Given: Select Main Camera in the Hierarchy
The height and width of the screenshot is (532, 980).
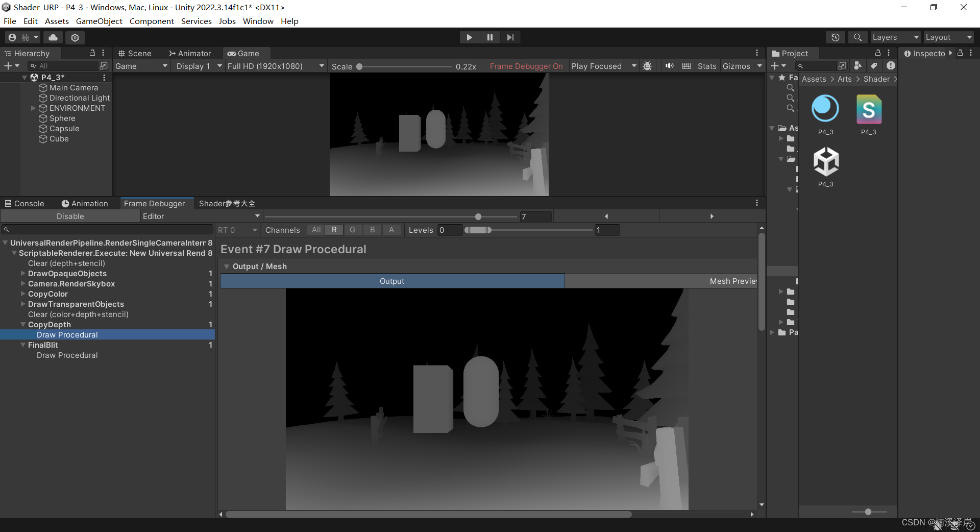Looking at the screenshot, I should 73,88.
